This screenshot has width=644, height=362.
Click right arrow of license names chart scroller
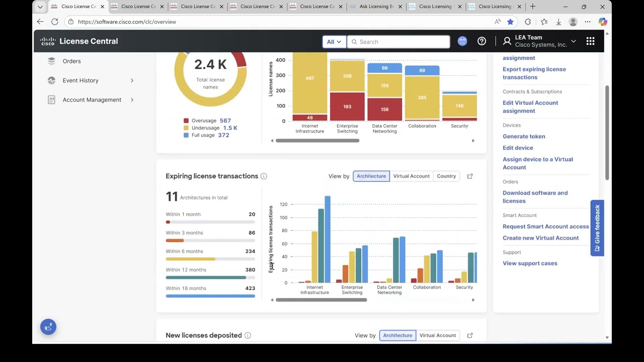click(473, 141)
